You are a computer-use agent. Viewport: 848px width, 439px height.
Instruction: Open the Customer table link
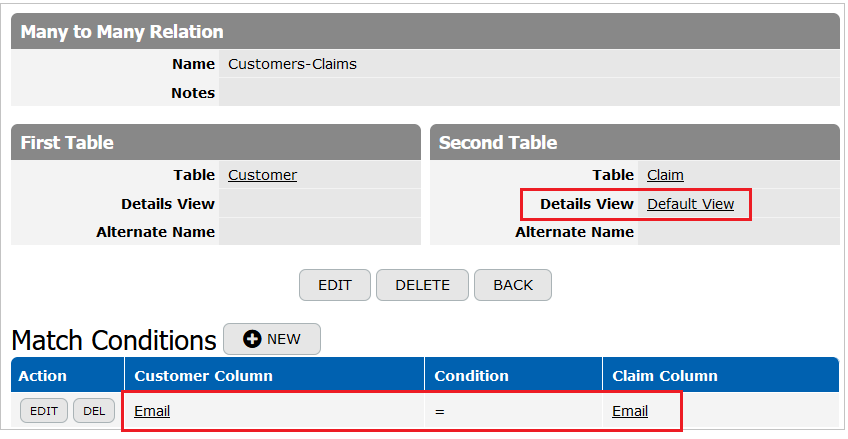(x=262, y=175)
